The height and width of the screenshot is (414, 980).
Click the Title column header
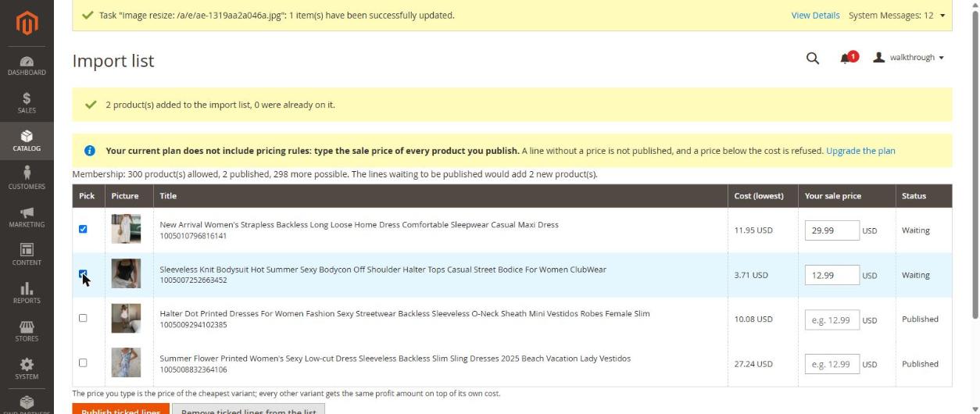(x=441, y=196)
